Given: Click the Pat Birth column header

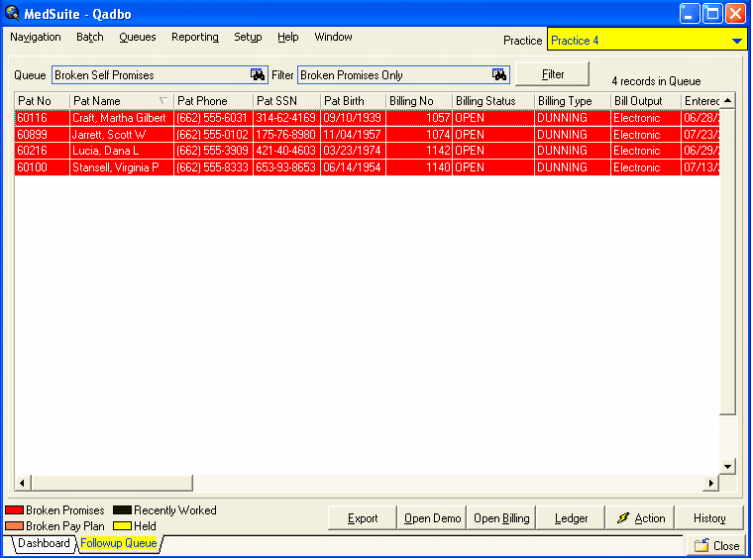Looking at the screenshot, I should click(353, 101).
